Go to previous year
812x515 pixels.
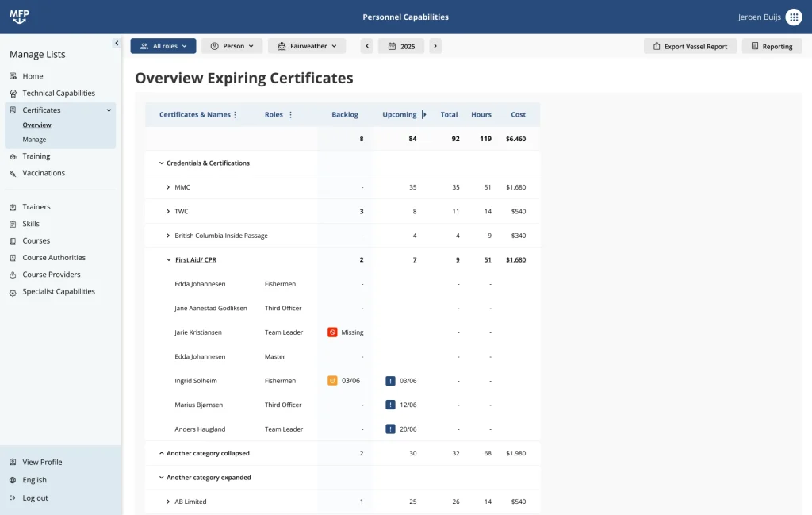pos(367,46)
